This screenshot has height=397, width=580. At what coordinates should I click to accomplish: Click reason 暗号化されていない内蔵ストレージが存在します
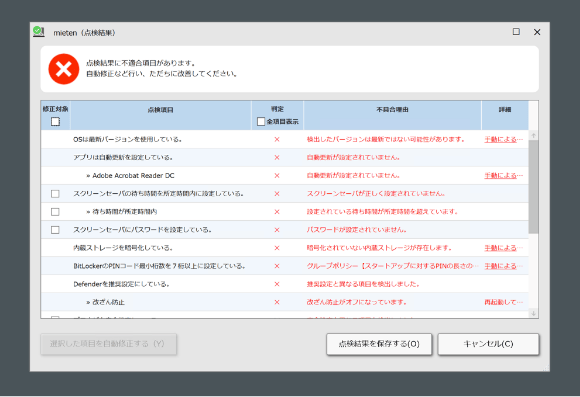(379, 248)
